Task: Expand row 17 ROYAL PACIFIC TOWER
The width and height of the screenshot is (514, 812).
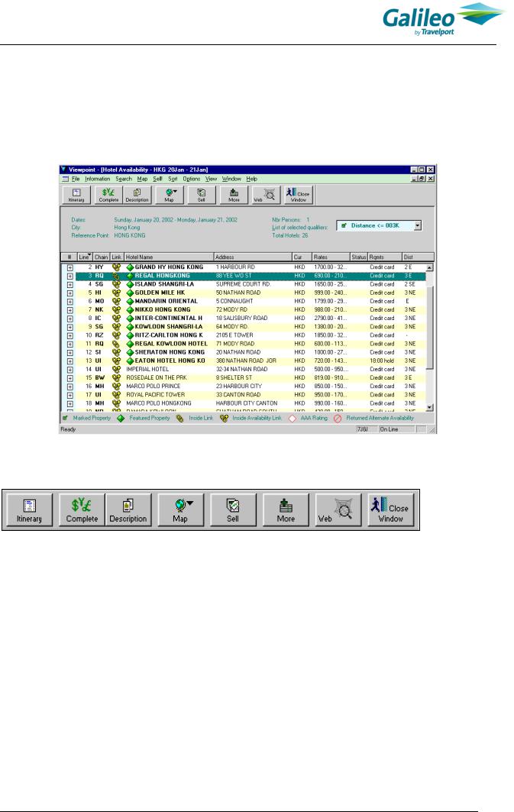Action: [x=70, y=395]
